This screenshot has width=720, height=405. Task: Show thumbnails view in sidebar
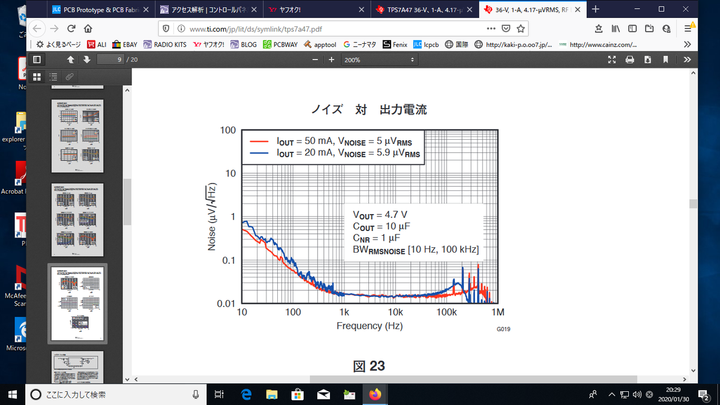pos(37,76)
